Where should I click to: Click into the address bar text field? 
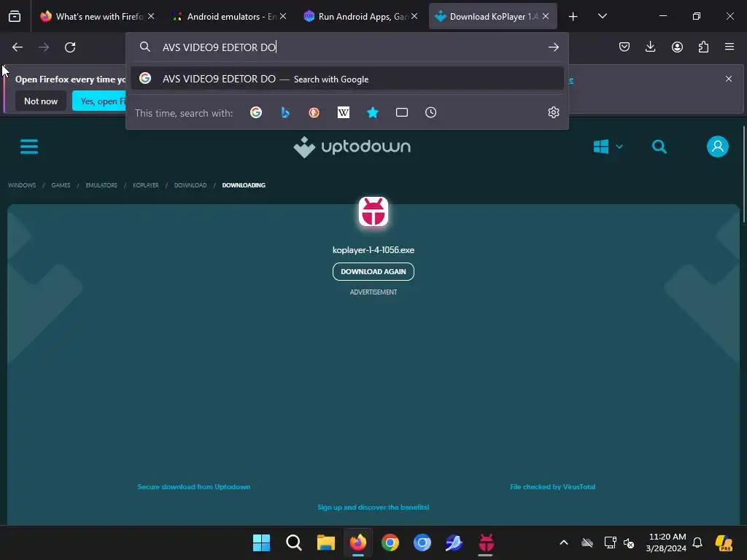point(352,47)
